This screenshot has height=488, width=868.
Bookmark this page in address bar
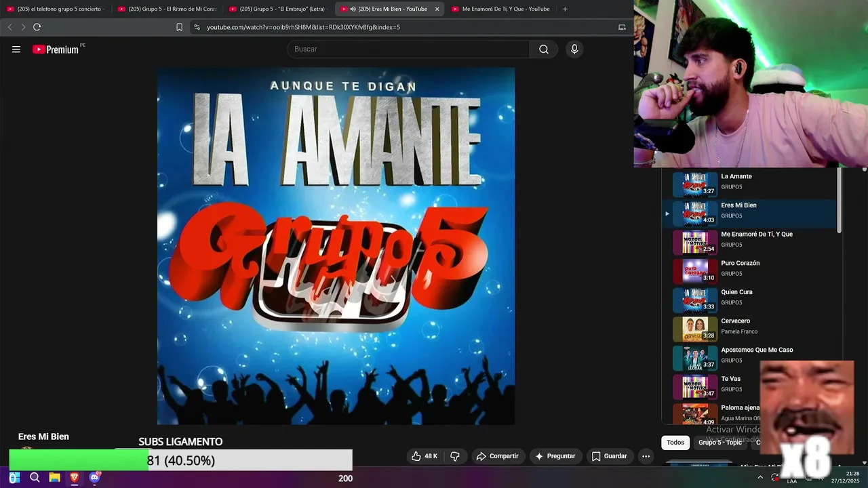(179, 27)
